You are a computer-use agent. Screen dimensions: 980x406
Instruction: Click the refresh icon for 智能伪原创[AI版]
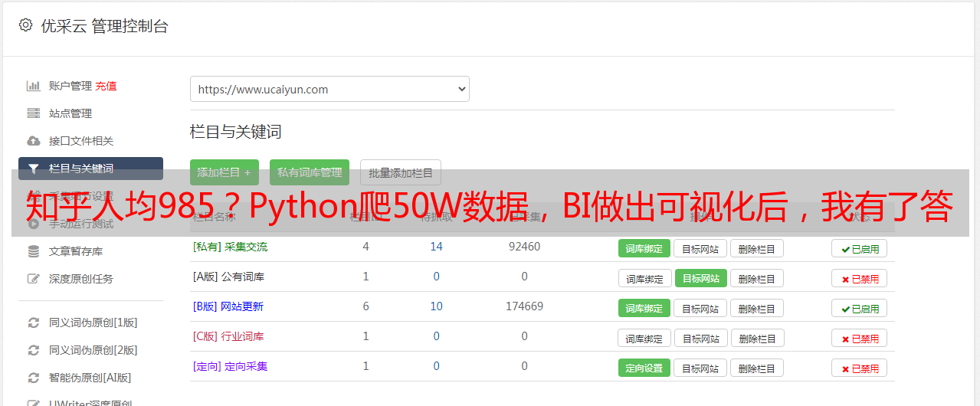click(33, 378)
